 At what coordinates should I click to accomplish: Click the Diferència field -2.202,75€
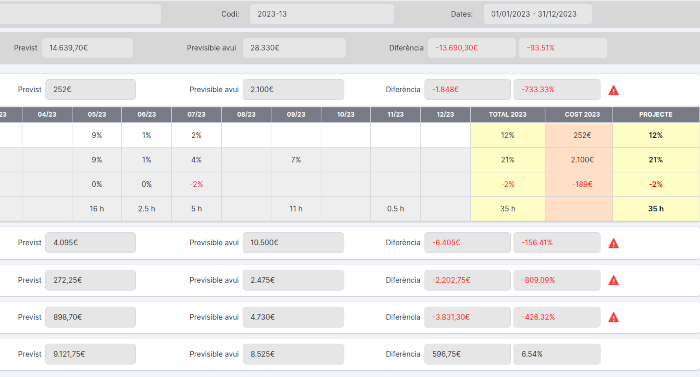point(467,280)
